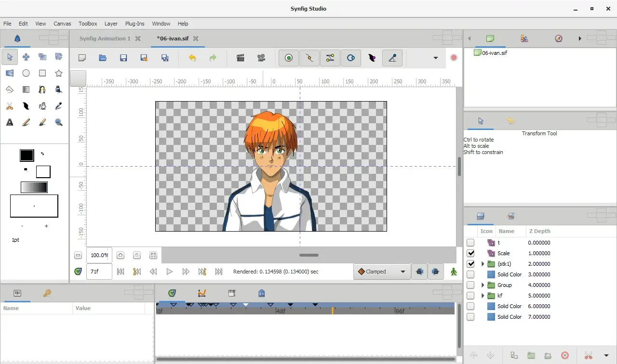The image size is (617, 364).
Task: Click the Redo arrow
Action: point(213,58)
